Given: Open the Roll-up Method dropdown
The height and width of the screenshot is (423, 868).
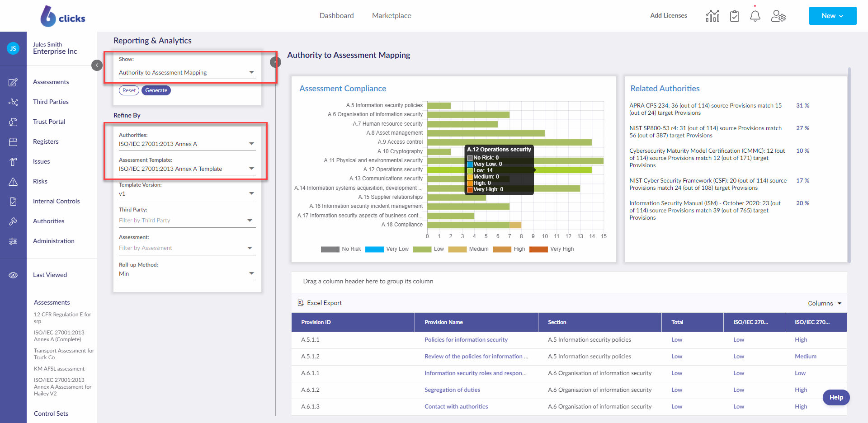Looking at the screenshot, I should click(187, 273).
